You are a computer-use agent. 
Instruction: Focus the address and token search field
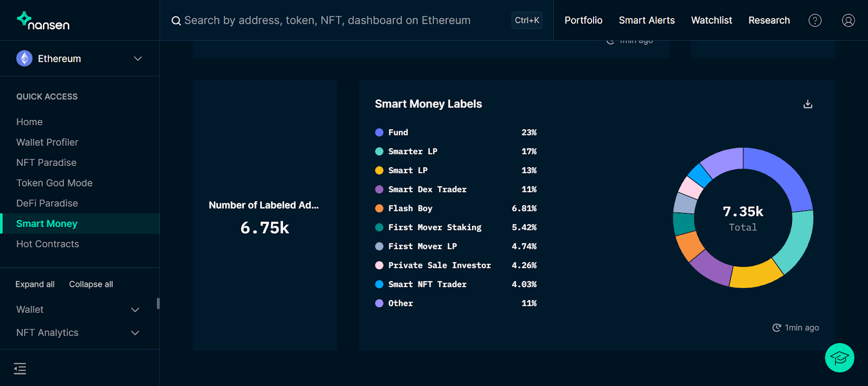(336, 21)
